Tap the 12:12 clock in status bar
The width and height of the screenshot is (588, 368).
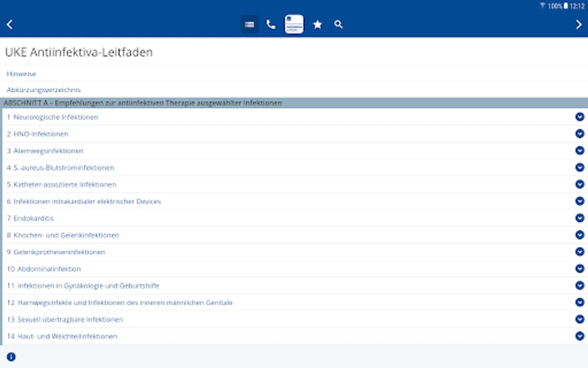pyautogui.click(x=577, y=6)
